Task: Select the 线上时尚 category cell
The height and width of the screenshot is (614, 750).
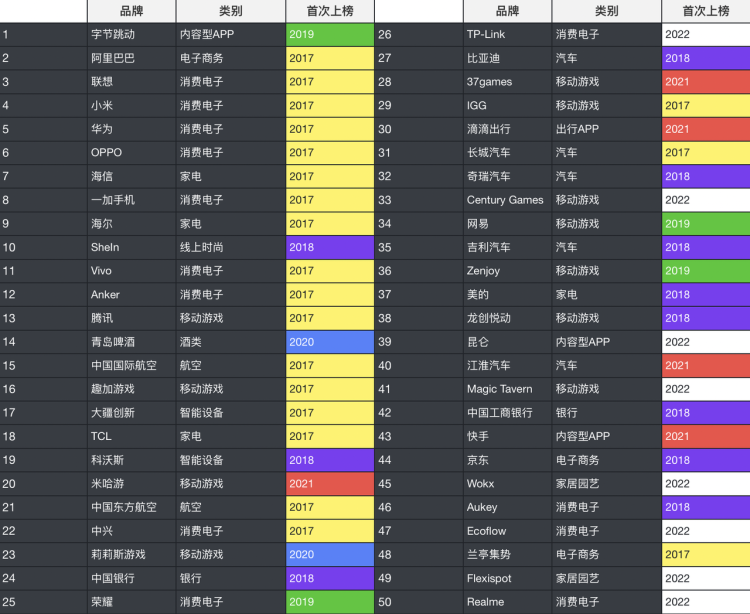Action: pyautogui.click(x=231, y=247)
